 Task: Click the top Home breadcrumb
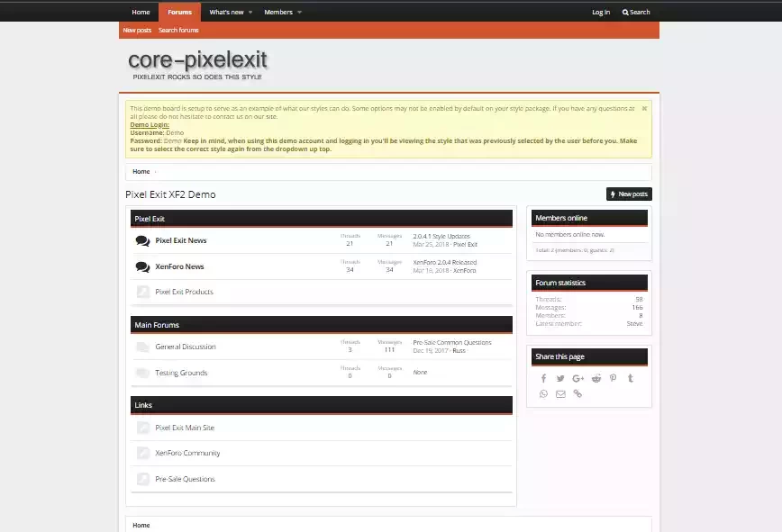pyautogui.click(x=141, y=171)
